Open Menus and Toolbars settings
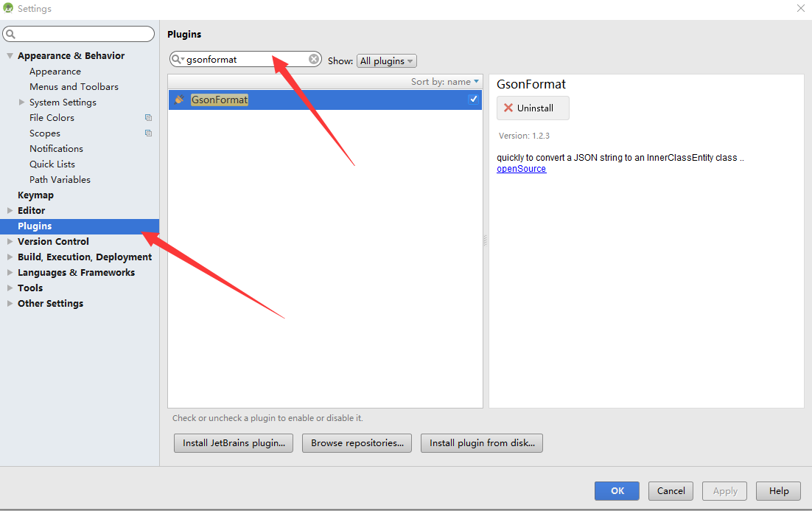 [x=74, y=86]
